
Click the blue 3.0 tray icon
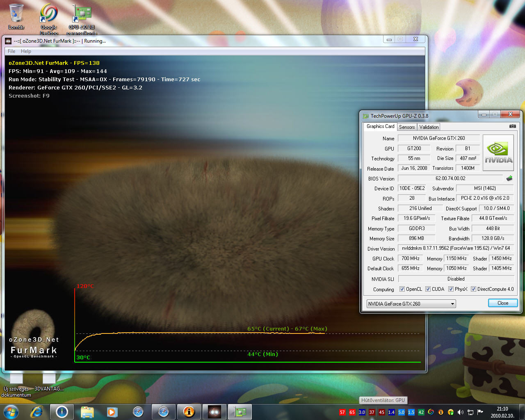[x=362, y=412]
